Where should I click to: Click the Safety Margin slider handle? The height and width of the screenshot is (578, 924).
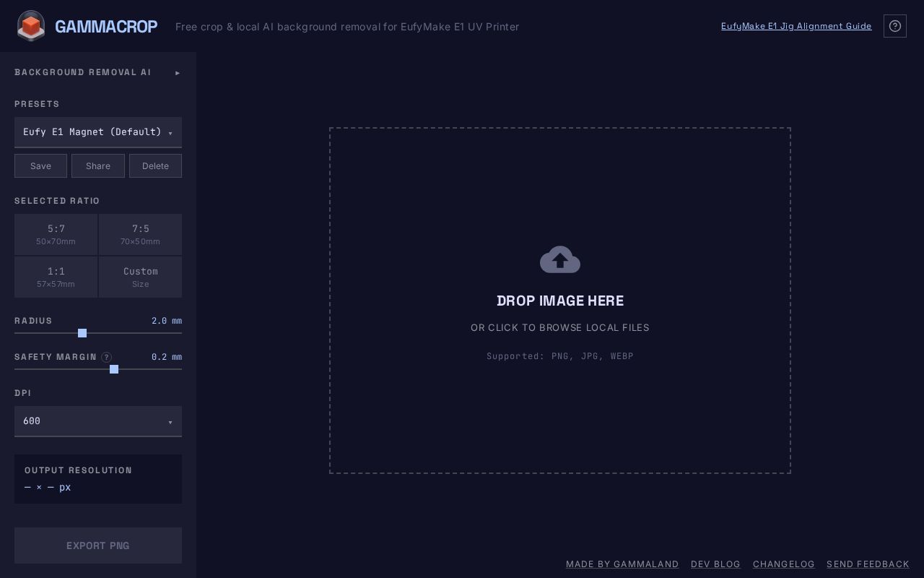point(114,369)
